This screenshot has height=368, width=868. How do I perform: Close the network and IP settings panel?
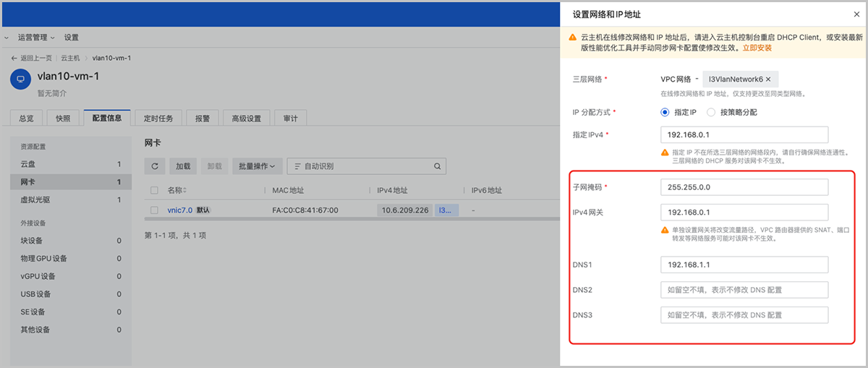click(856, 14)
